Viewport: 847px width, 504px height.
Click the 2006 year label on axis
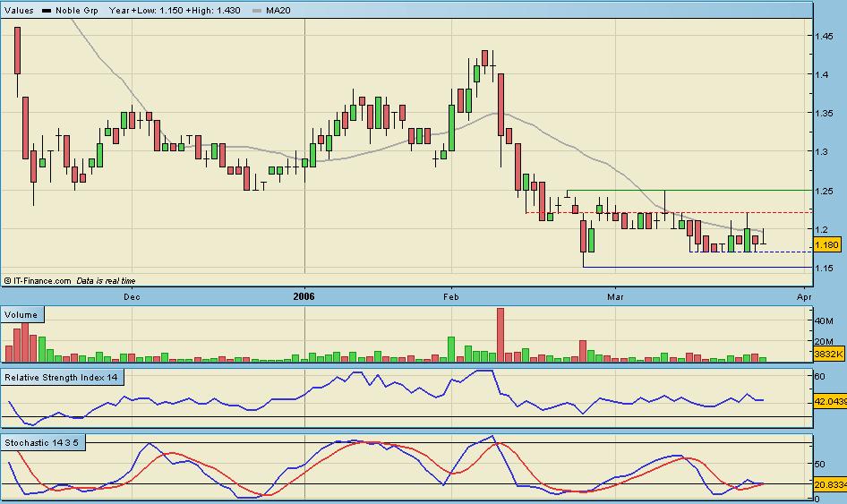tap(304, 296)
